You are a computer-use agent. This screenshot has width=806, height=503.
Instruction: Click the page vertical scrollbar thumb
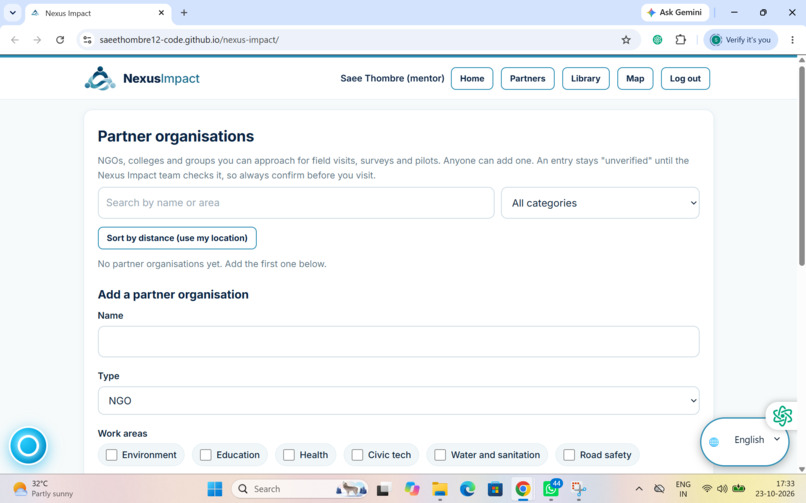tap(801, 165)
